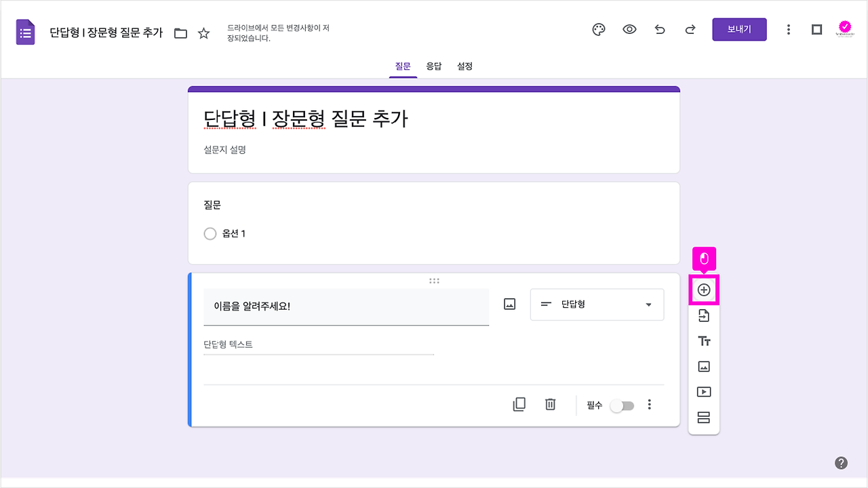The image size is (868, 488).
Task: Select the add title and description icon
Action: coord(703,340)
